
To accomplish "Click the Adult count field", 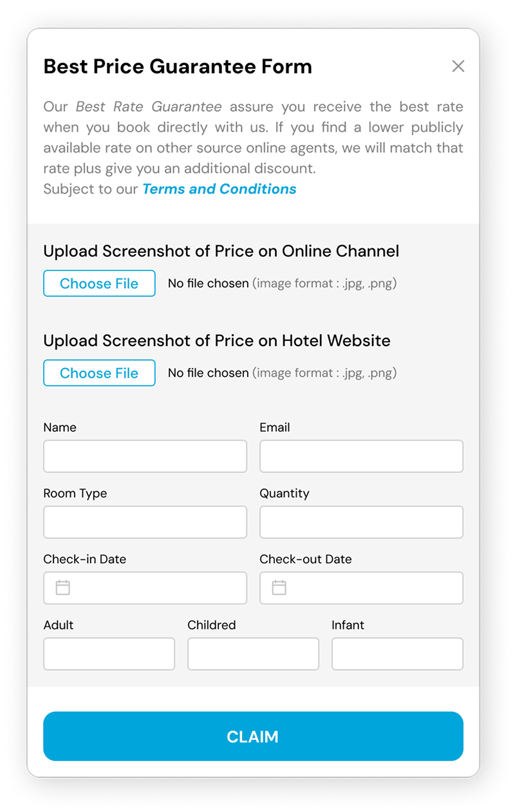I will pyautogui.click(x=109, y=654).
